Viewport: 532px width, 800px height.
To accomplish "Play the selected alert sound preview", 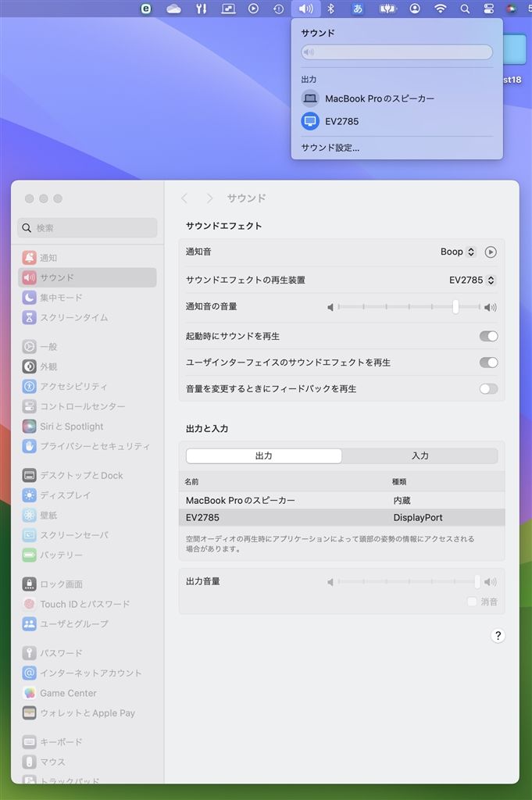I will [491, 252].
